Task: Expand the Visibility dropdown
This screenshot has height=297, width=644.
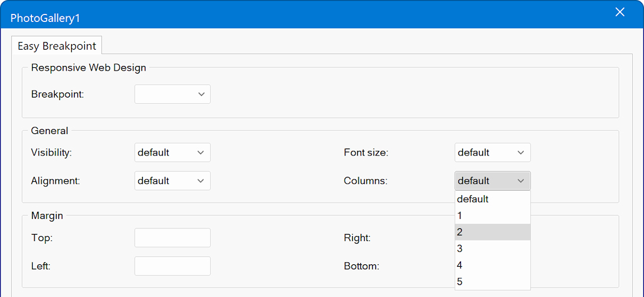Action: 172,152
